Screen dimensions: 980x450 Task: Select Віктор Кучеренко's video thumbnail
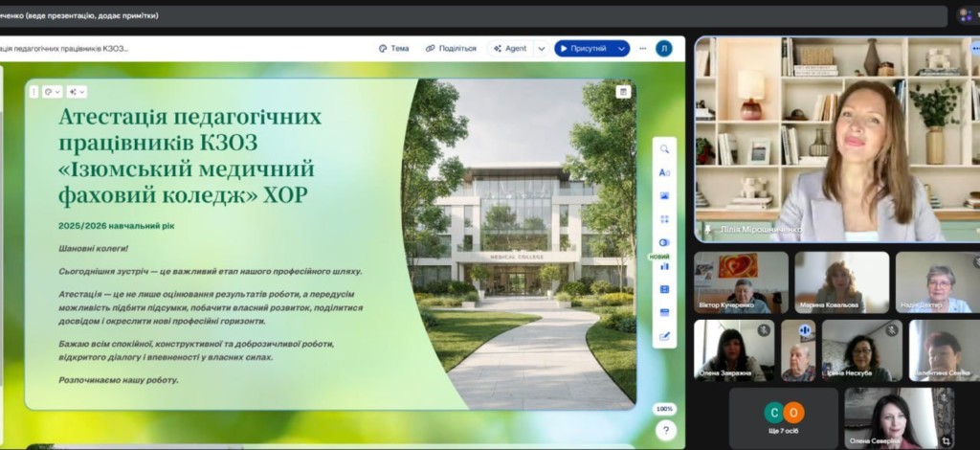(741, 282)
